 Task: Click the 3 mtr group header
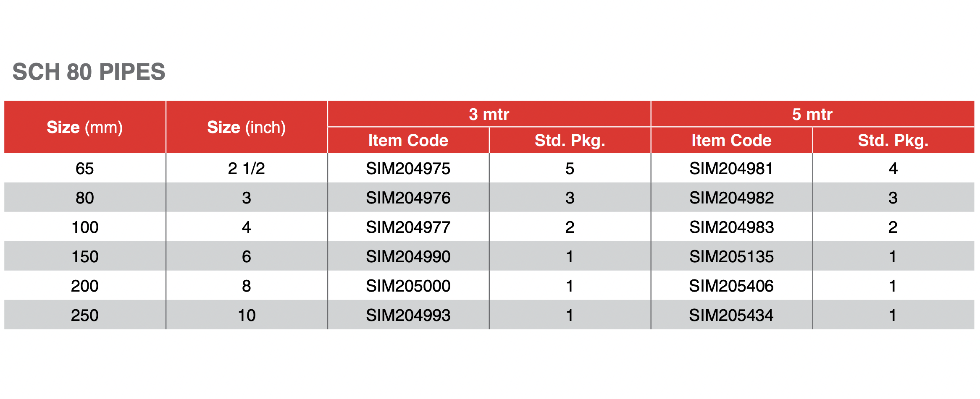click(x=489, y=114)
